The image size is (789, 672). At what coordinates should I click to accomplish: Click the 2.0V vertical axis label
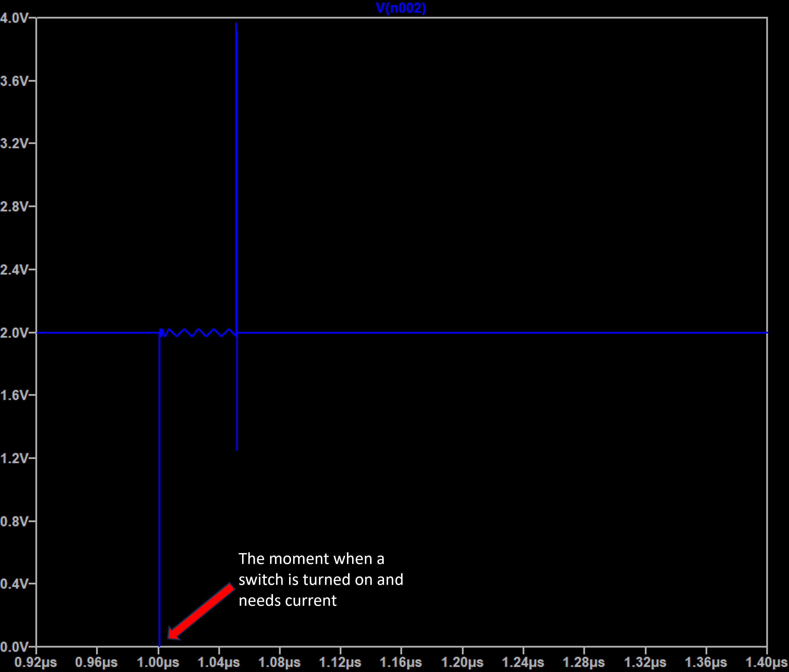click(x=14, y=333)
